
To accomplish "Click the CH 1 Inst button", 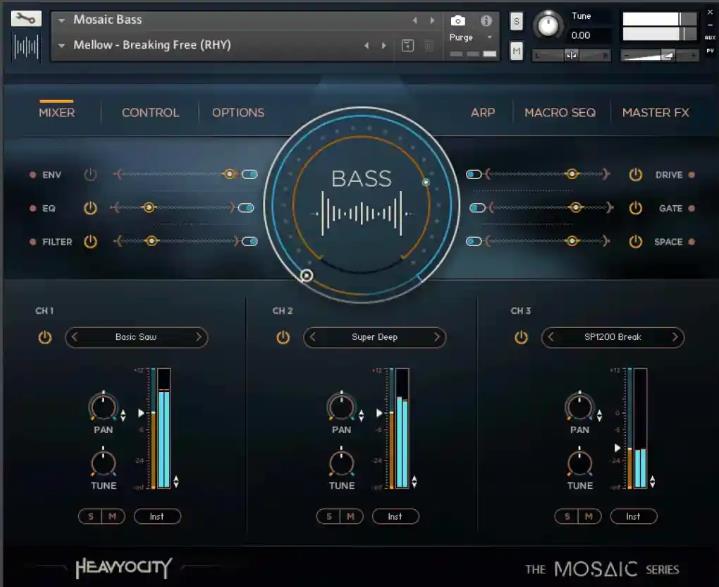I will tap(157, 516).
